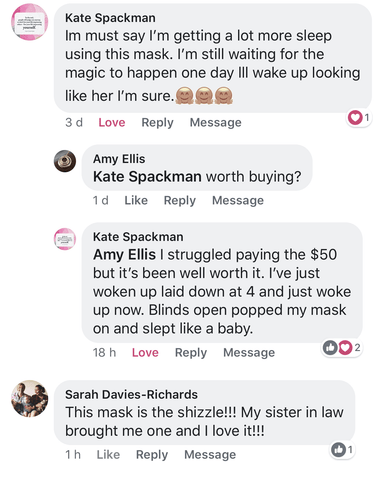Open Sarah Davies-Richards' profile photo
The image size is (384, 480).
coord(30,398)
